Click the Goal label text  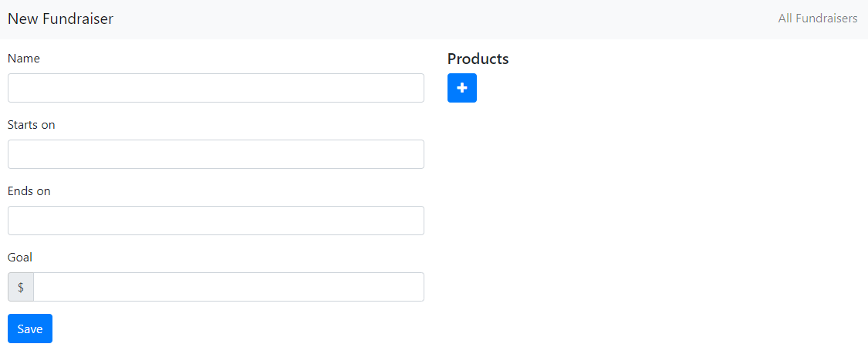[x=20, y=258]
